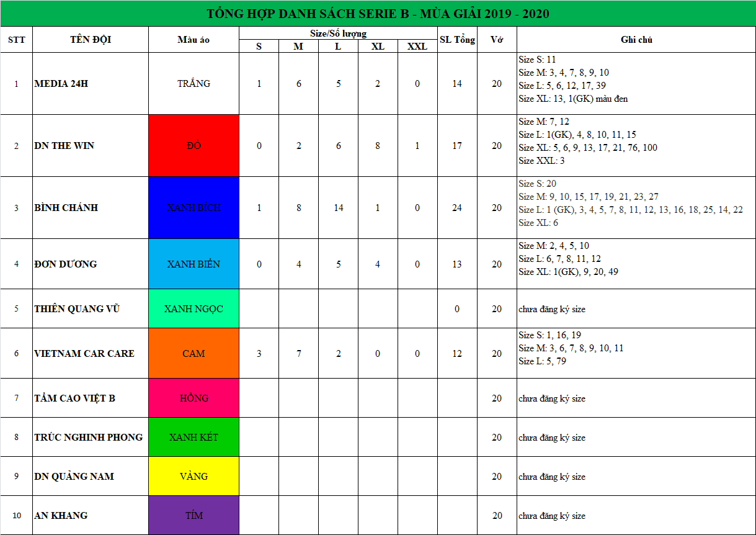Select SL Tổng value 0 for THIÊN QUANG VŨ
This screenshot has height=535, width=756.
[457, 309]
